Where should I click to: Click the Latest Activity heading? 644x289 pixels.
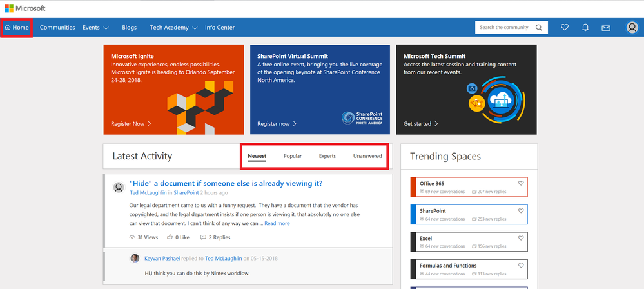(x=142, y=156)
